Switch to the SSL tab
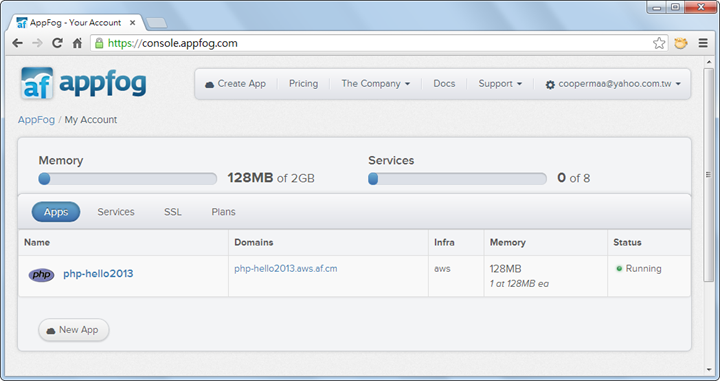 tap(173, 212)
